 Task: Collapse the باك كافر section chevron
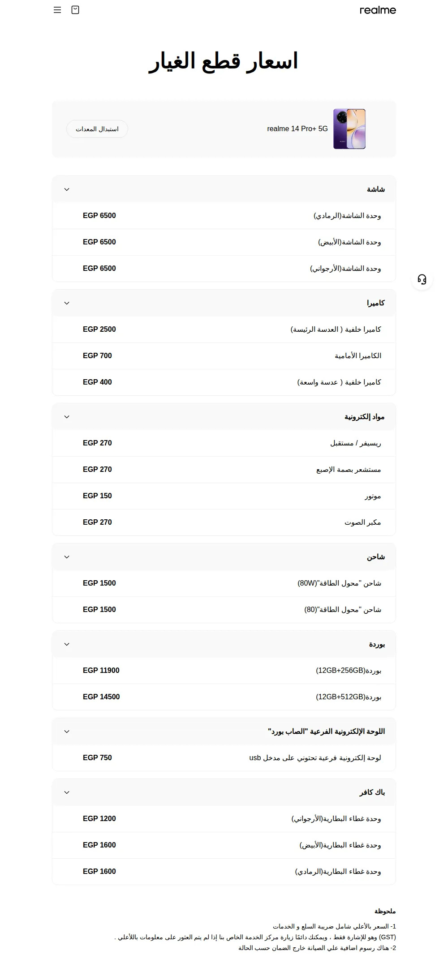point(67,792)
